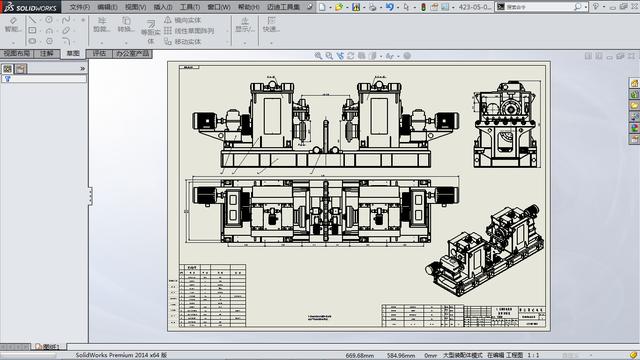The width and height of the screenshot is (640, 360).
Task: Click the Zoom to Area icon
Action: (x=329, y=56)
